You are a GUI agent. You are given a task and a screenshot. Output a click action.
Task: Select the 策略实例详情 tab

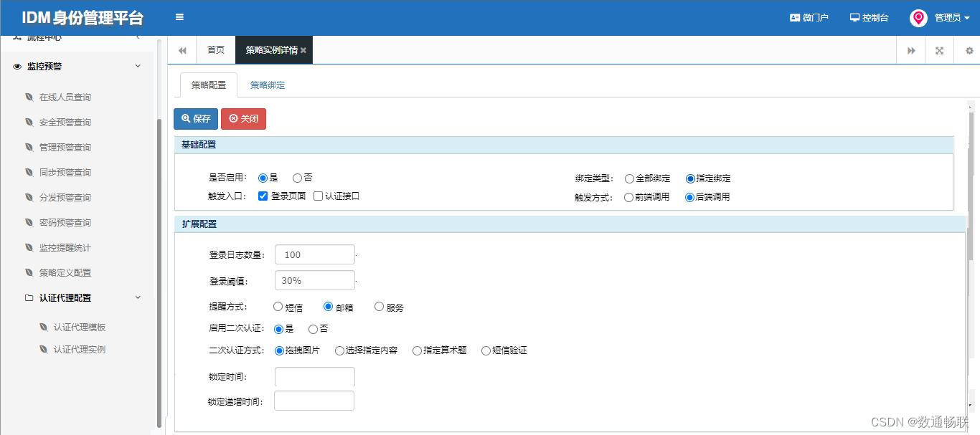coord(271,50)
